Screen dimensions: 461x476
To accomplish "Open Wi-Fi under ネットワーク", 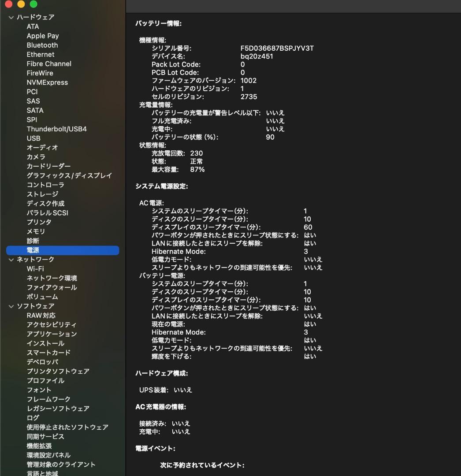I will (35, 269).
